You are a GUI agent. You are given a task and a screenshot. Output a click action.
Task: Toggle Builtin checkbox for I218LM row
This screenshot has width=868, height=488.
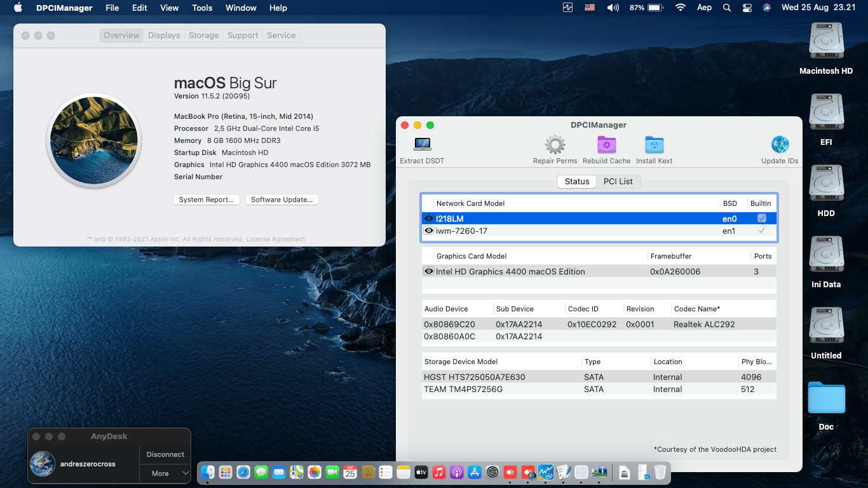point(761,218)
